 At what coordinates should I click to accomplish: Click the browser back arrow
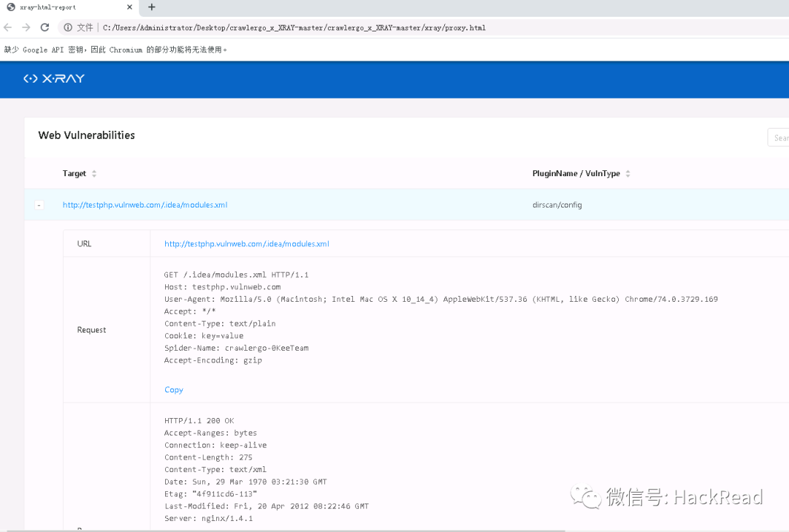pyautogui.click(x=8, y=28)
